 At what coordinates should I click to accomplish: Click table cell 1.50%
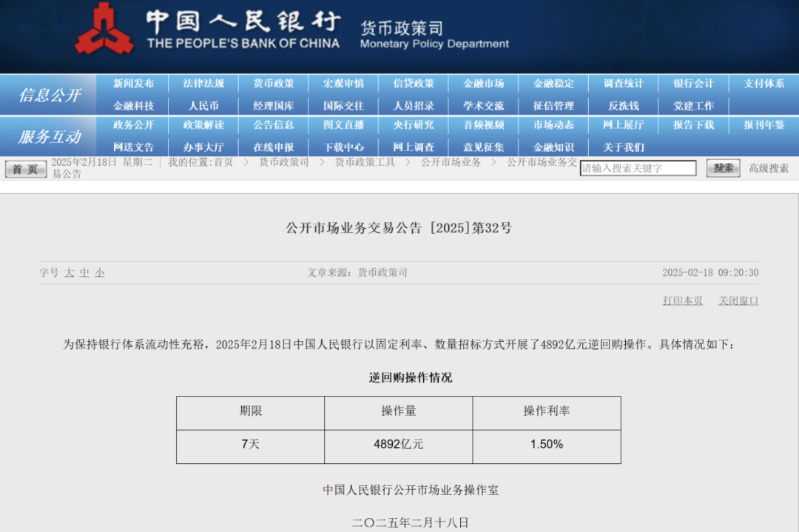547,445
